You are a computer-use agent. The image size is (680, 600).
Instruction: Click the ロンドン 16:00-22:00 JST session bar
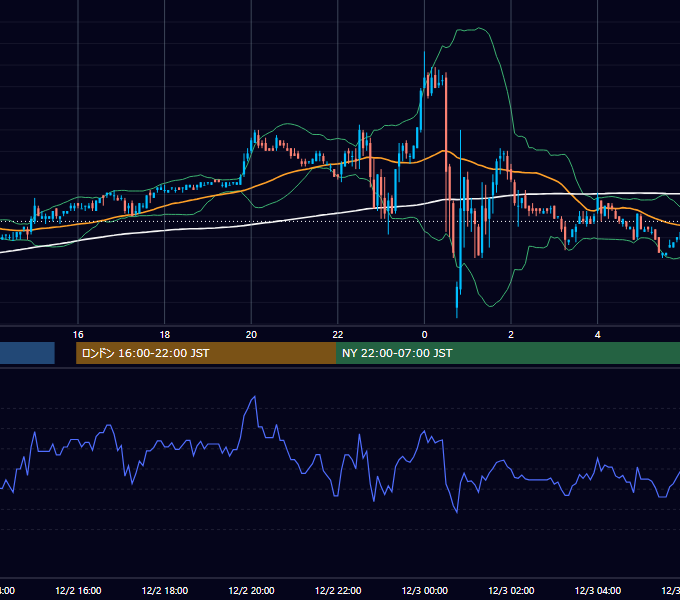206,353
